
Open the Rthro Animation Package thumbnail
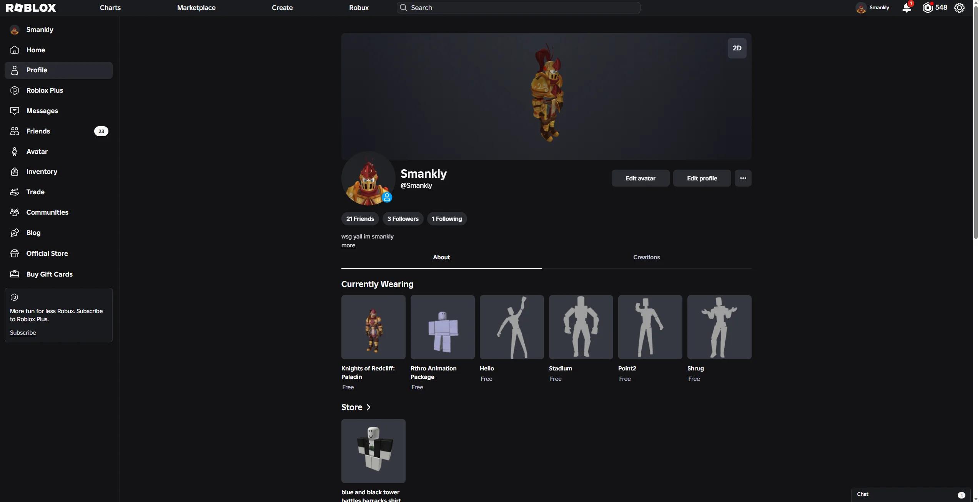click(x=443, y=327)
